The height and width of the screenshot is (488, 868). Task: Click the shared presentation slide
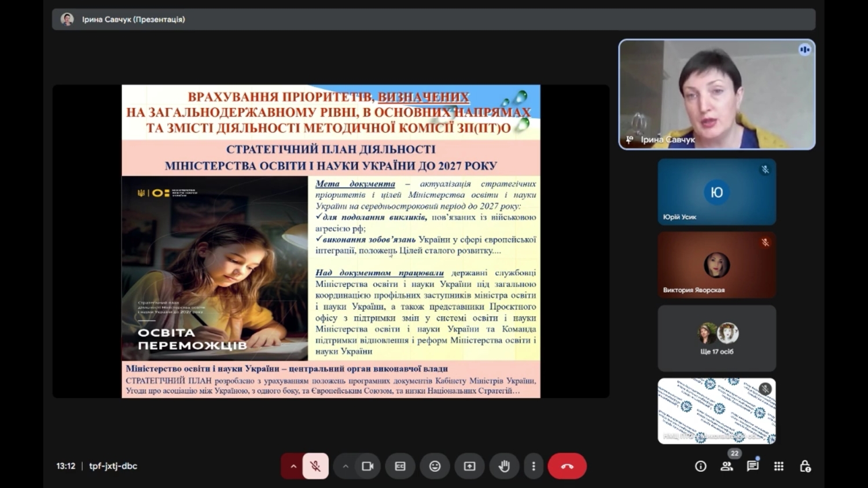click(331, 241)
